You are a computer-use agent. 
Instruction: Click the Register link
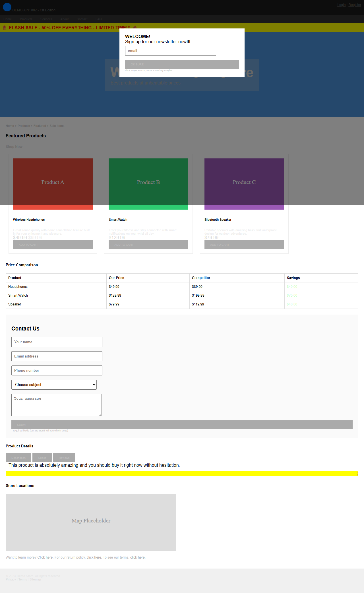click(355, 5)
